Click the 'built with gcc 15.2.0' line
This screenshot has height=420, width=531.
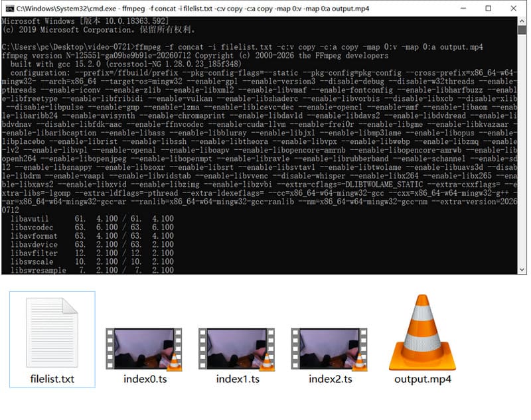125,64
